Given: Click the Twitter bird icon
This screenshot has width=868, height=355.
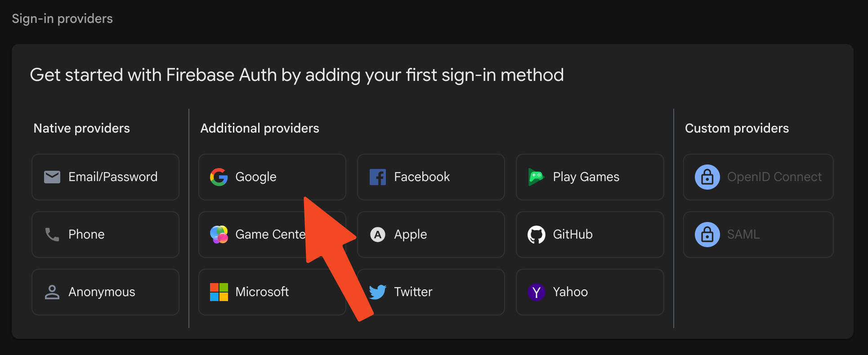Looking at the screenshot, I should tap(378, 292).
